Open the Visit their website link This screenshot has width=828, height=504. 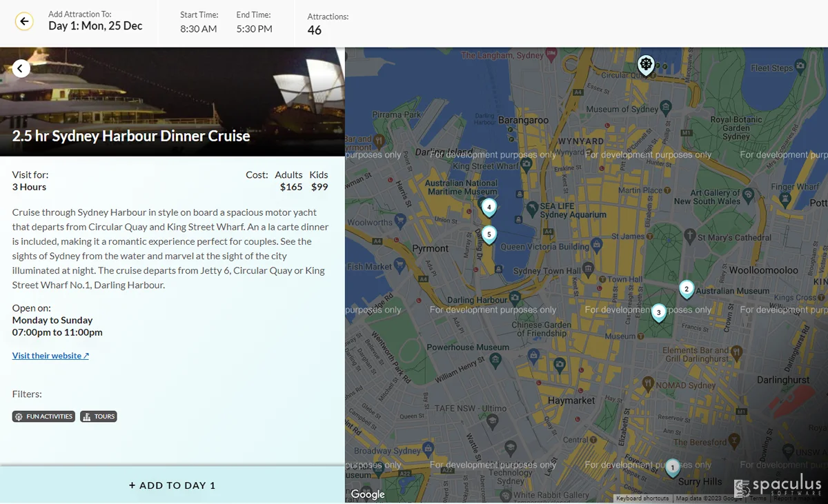pyautogui.click(x=50, y=356)
